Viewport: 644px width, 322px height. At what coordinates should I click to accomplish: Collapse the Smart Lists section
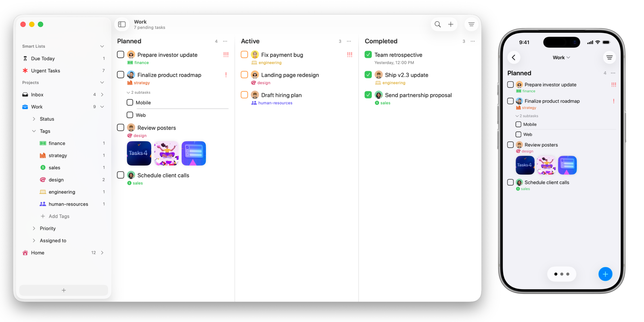coord(102,46)
